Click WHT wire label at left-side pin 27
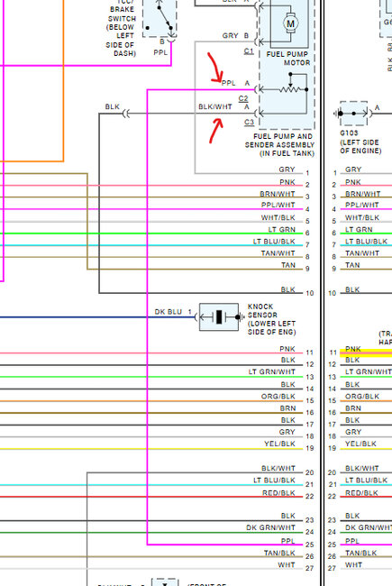This screenshot has height=586, width=392. [x=287, y=565]
